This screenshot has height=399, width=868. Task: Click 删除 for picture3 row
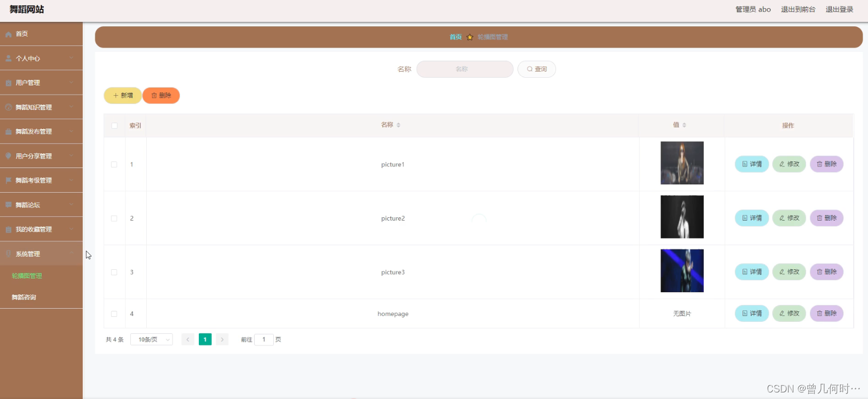[x=826, y=271]
